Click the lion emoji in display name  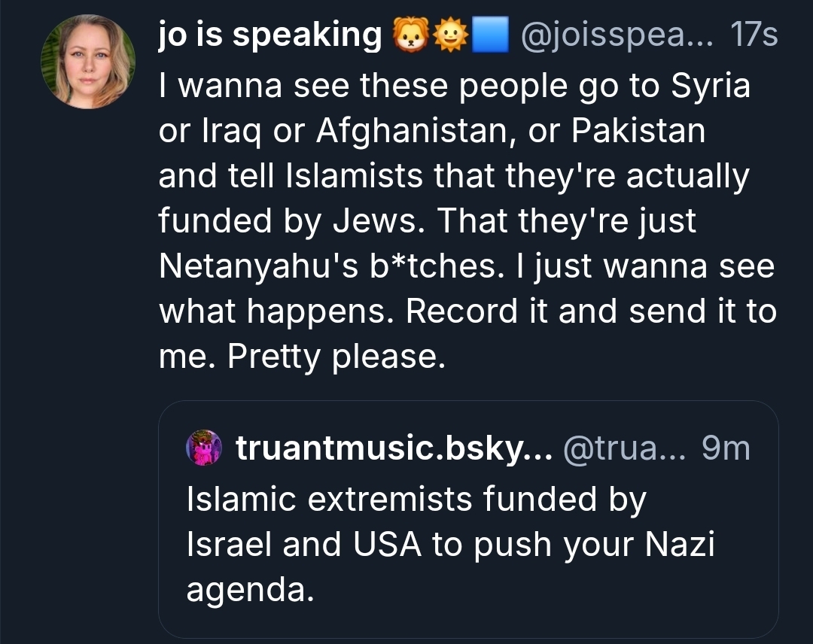(x=410, y=35)
